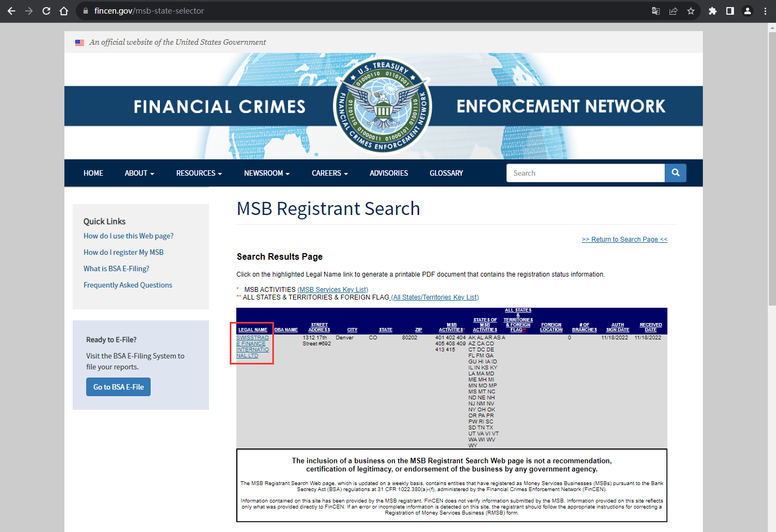Sort by FOREIGN LOCATION column header
Screen dimensions: 776x532
(551, 327)
